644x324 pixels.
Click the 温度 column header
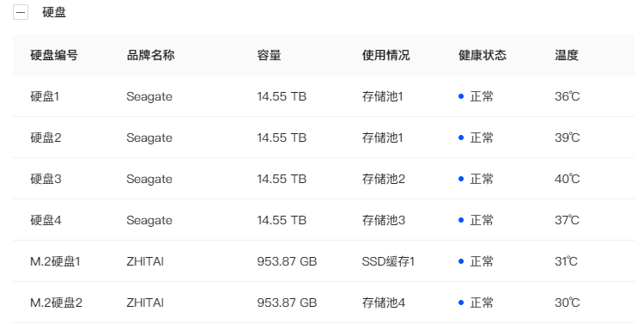[x=567, y=55]
